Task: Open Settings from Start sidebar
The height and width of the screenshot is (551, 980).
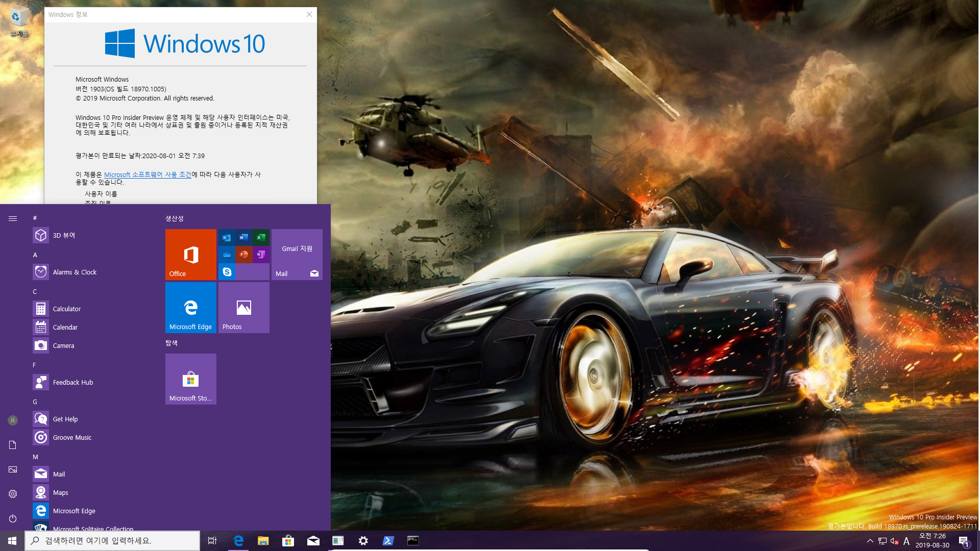Action: tap(13, 494)
